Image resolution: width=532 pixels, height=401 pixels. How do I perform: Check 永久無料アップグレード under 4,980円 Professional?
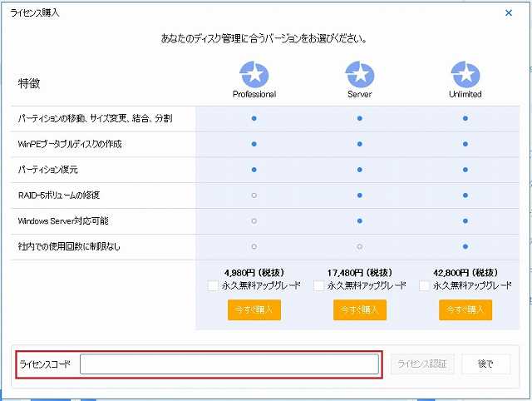point(213,285)
